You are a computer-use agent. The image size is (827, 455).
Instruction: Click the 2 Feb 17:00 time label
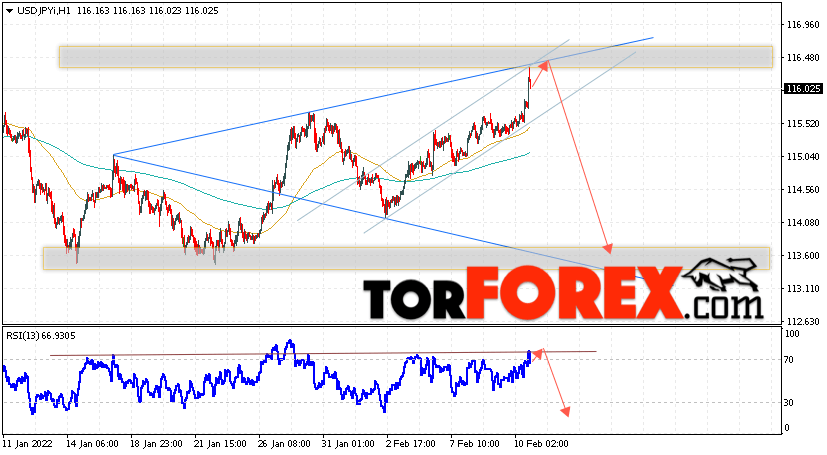coord(410,444)
